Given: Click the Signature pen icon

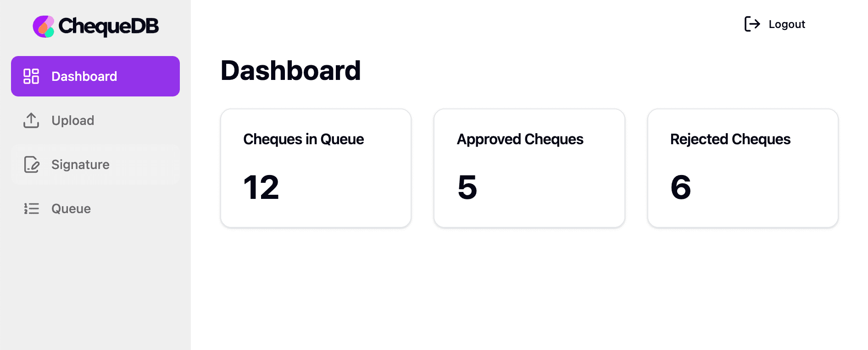Looking at the screenshot, I should coord(31,164).
